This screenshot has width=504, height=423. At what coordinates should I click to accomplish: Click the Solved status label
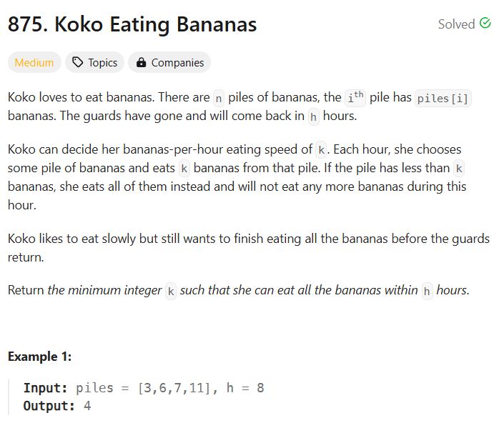(x=456, y=24)
